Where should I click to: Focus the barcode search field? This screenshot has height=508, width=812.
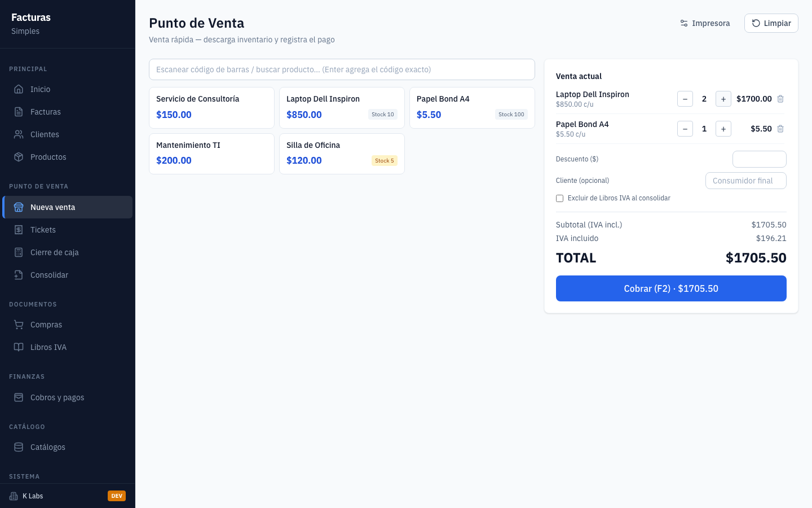(x=342, y=69)
